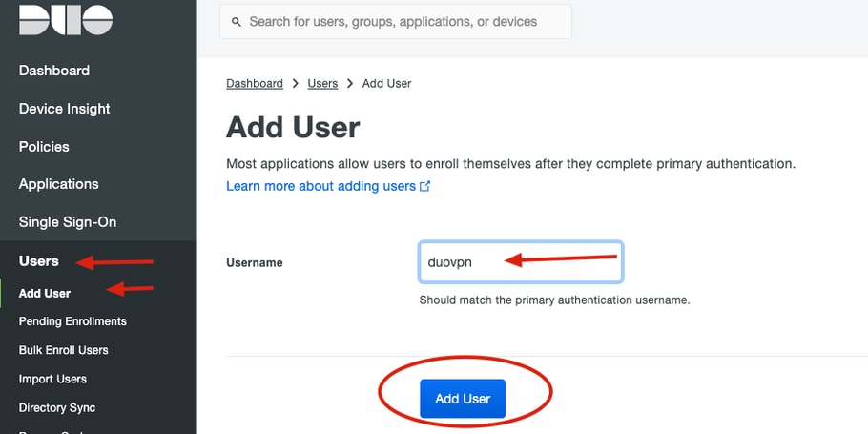
Task: Click 'Most applications allow users to enroll' description
Action: tap(511, 164)
